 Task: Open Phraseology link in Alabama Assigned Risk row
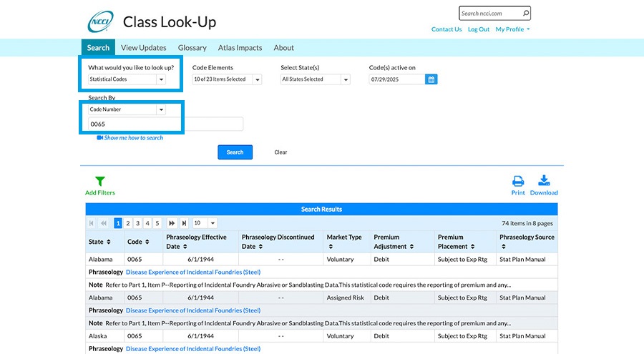[x=193, y=310]
